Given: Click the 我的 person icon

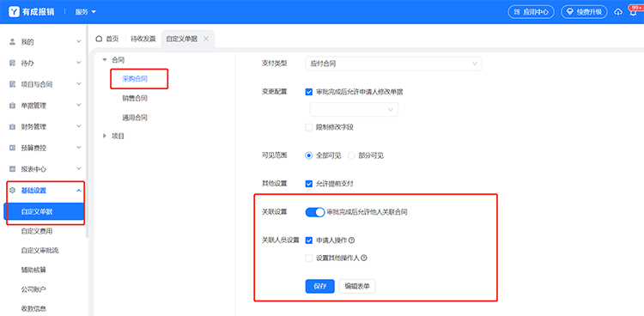Looking at the screenshot, I should tap(12, 41).
